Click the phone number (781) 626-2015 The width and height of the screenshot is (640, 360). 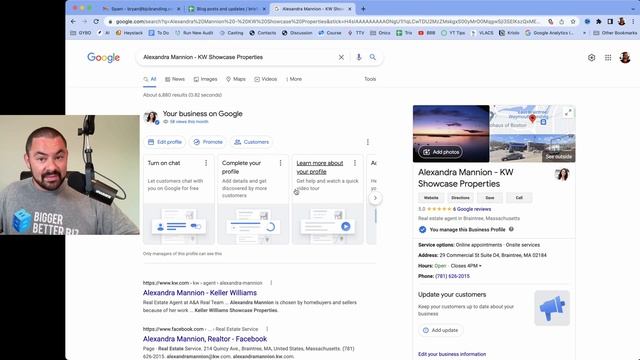tap(452, 276)
